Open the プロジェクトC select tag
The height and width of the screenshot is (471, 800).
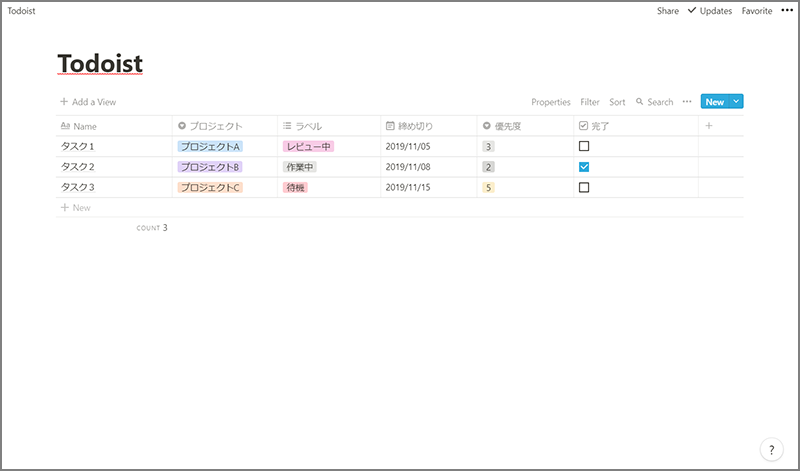click(210, 187)
